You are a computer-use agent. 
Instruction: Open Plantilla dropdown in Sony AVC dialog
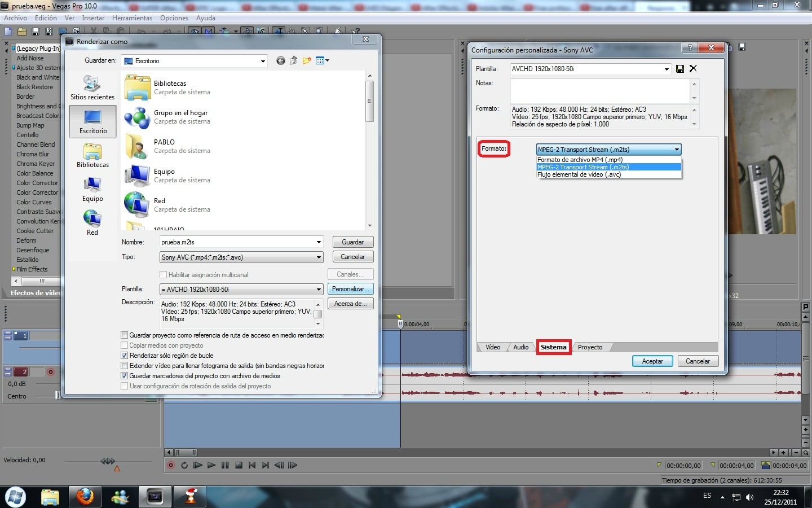tap(667, 69)
